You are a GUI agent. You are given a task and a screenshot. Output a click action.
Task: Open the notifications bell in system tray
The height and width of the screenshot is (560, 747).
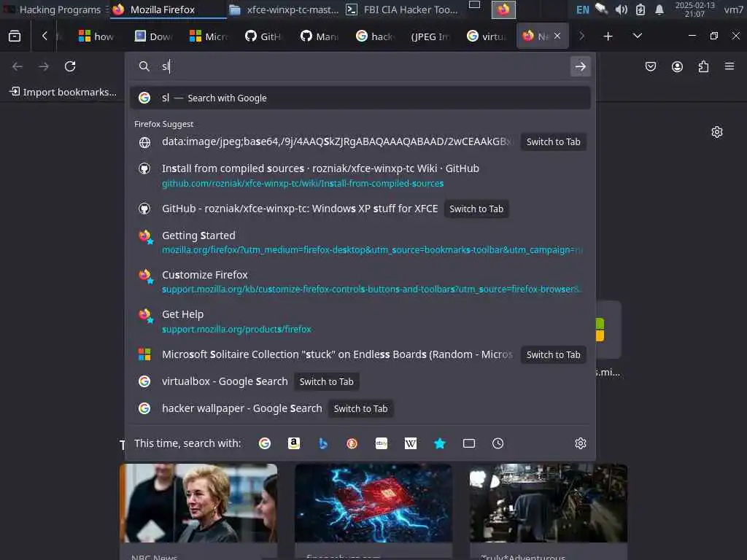[x=659, y=9]
